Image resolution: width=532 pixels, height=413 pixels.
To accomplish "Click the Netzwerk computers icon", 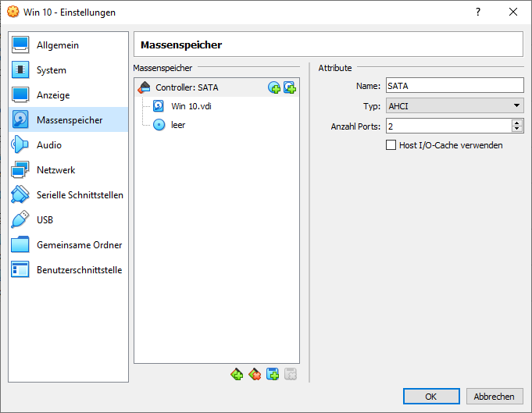I will point(20,170).
